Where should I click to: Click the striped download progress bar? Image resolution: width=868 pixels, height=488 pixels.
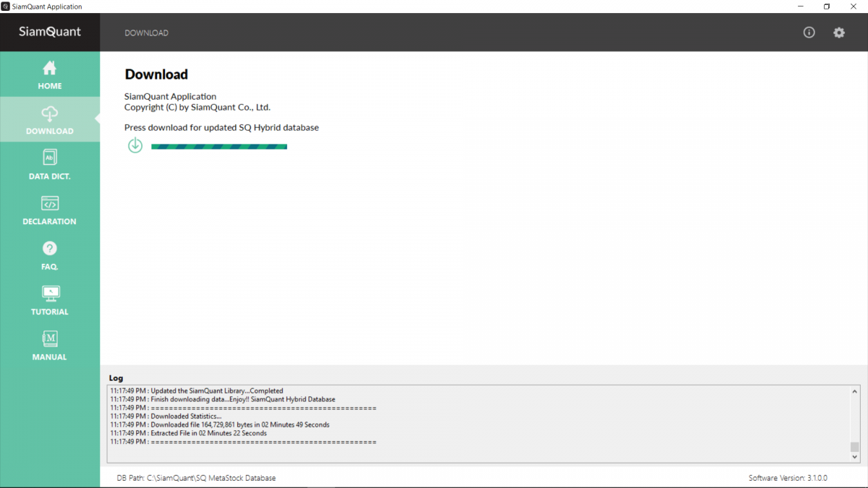pyautogui.click(x=218, y=147)
